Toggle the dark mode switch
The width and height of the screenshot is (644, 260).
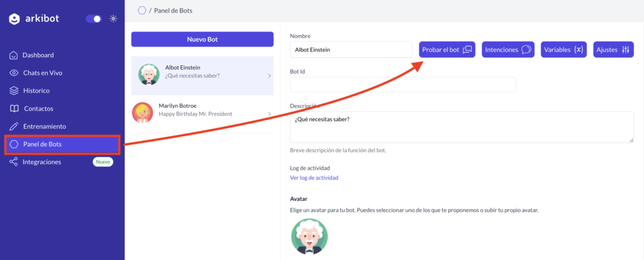pyautogui.click(x=94, y=19)
